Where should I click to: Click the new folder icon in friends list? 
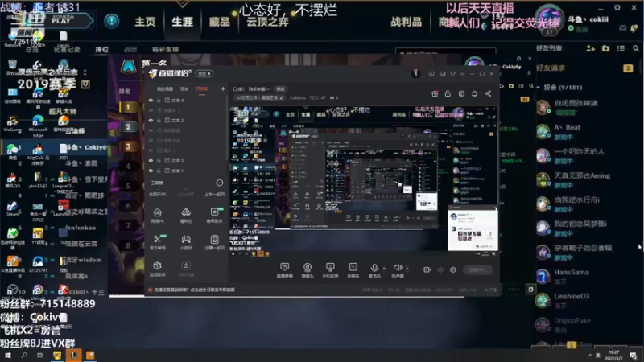point(605,48)
